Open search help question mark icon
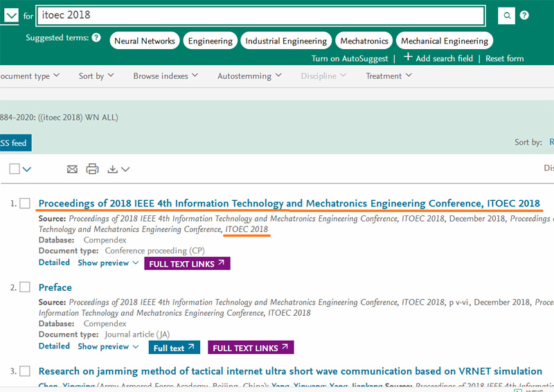Viewport: 554px width, 392px height. (524, 15)
